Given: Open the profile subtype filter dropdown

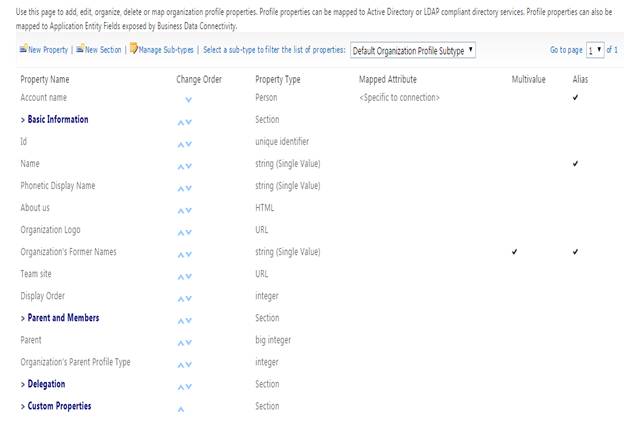Looking at the screenshot, I should click(x=413, y=48).
